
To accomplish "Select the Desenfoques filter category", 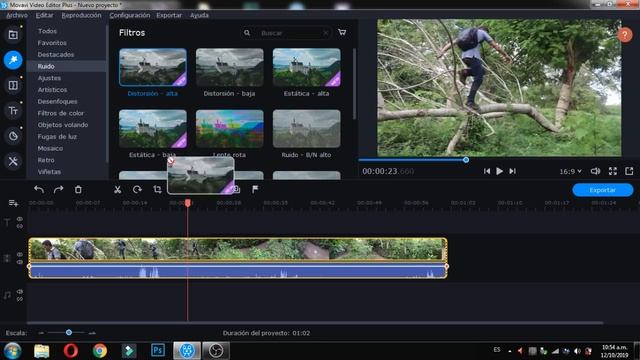I will coord(57,102).
